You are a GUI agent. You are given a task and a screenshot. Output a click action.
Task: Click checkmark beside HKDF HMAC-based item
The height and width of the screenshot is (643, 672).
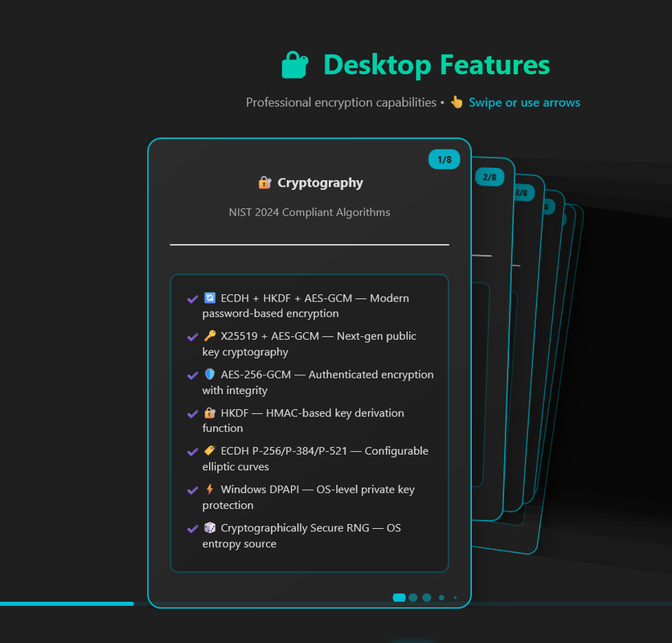(192, 414)
